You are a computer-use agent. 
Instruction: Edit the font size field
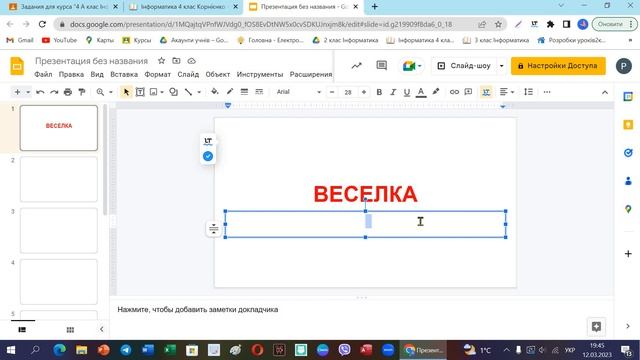[348, 92]
